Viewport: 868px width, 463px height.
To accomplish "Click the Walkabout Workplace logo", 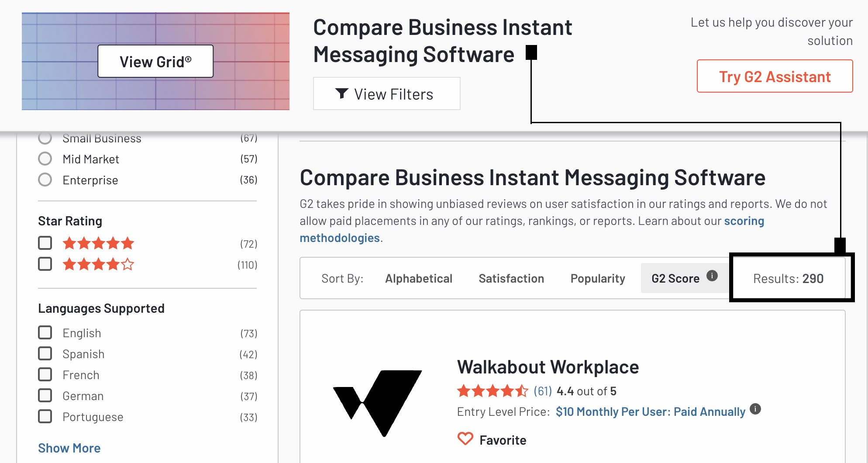I will 378,403.
